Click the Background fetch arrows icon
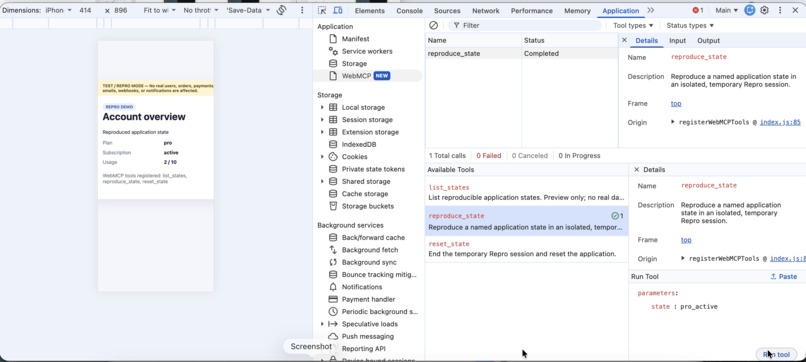Image resolution: width=806 pixels, height=362 pixels. tap(333, 250)
